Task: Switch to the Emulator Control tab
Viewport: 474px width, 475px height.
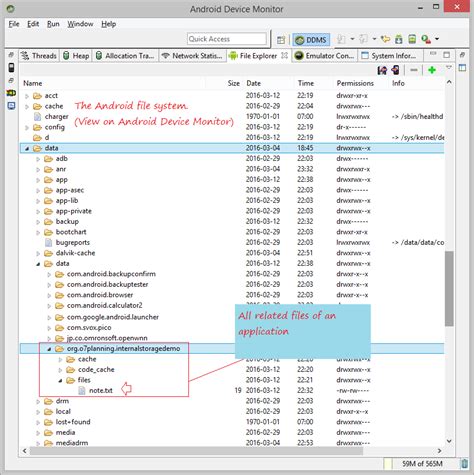Action: point(325,56)
